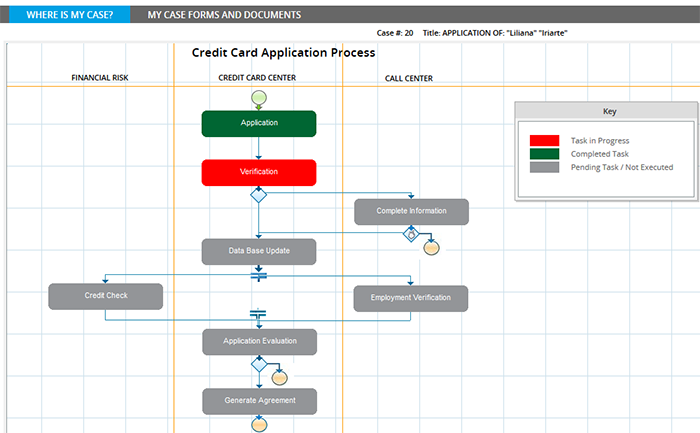Click the end event circle beside Application Evaluation gateway
This screenshot has width=700, height=433.
[279, 377]
